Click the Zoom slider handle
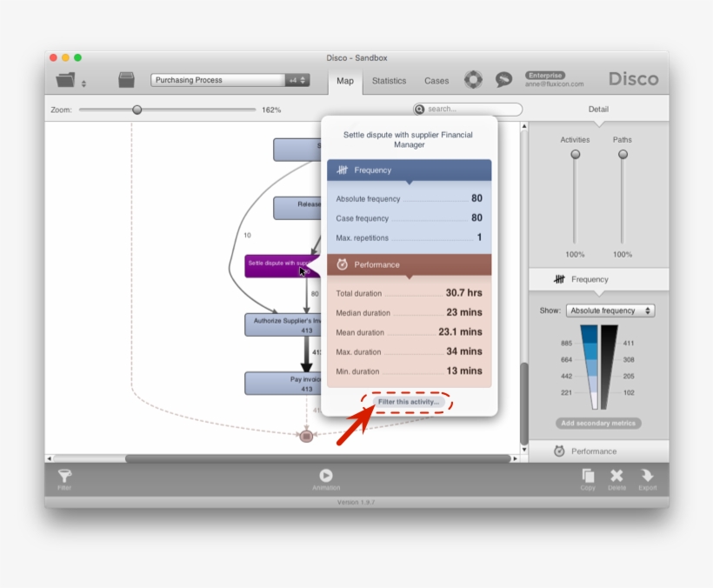713x588 pixels. tap(137, 110)
